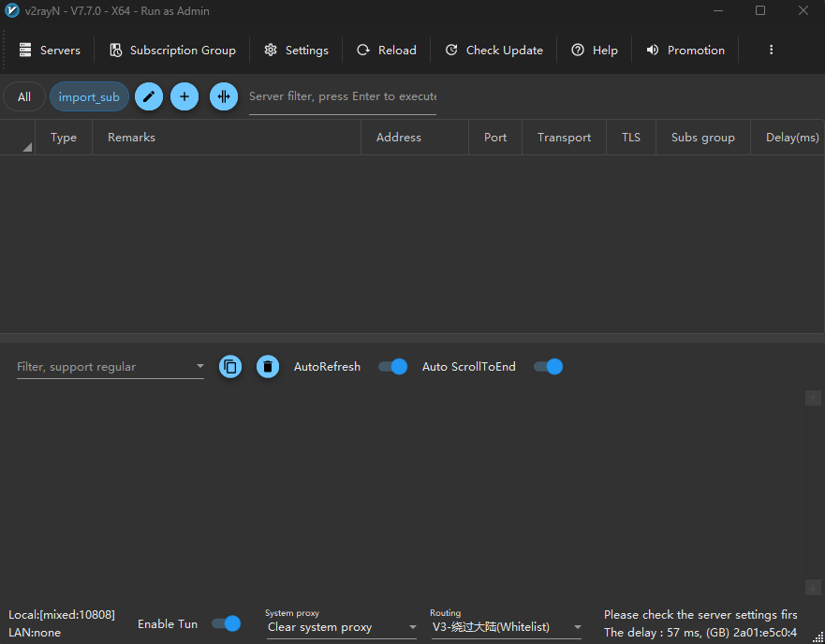This screenshot has height=644, width=825.
Task: Open the Routing rule dropdown
Action: (577, 627)
